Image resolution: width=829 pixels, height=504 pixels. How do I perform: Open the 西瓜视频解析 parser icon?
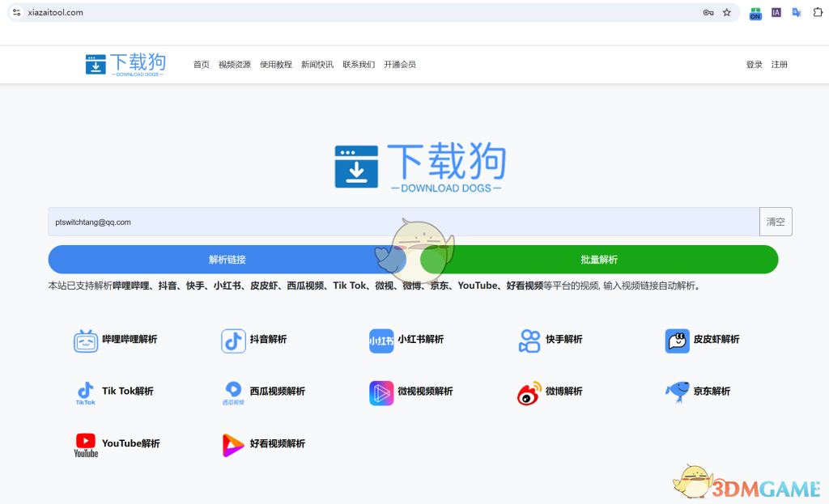pos(233,392)
